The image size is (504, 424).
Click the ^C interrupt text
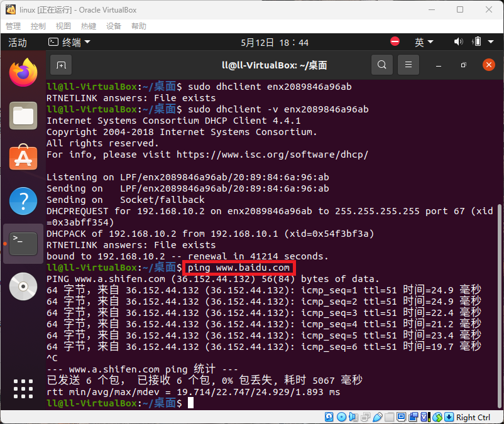pyautogui.click(x=52, y=358)
